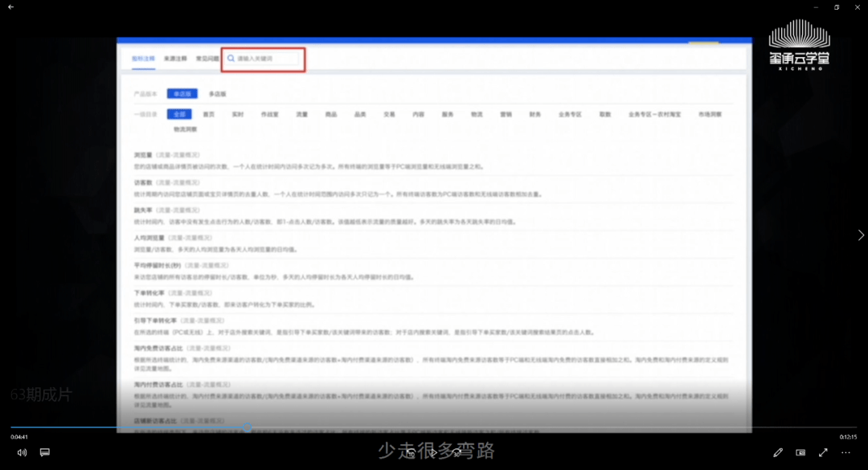This screenshot has height=470, width=868.
Task: Choose the 营销 category
Action: tap(506, 114)
